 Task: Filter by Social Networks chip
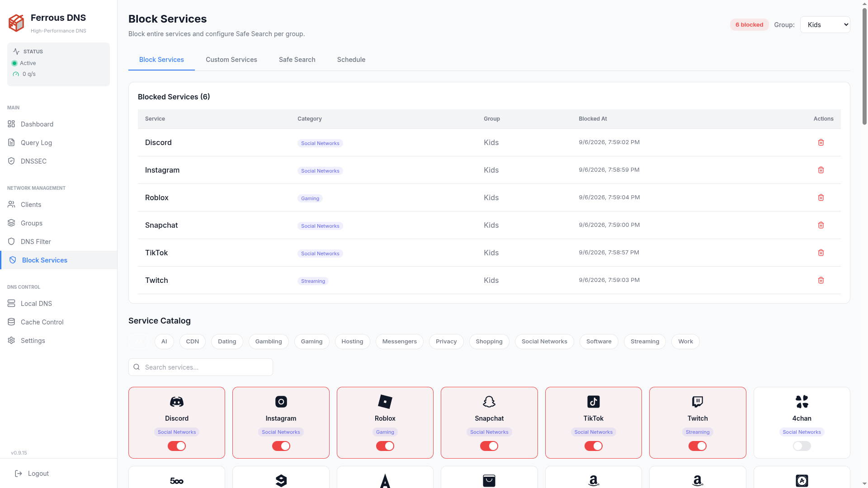click(544, 342)
